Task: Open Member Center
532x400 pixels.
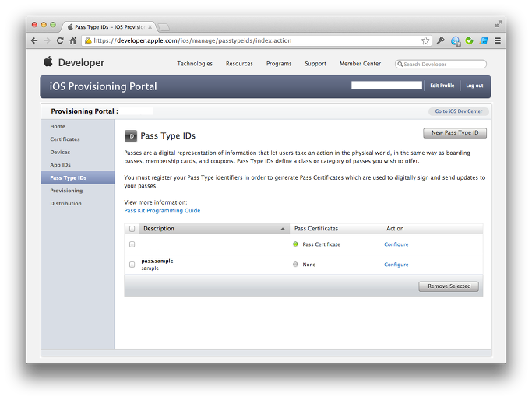Action: point(360,64)
